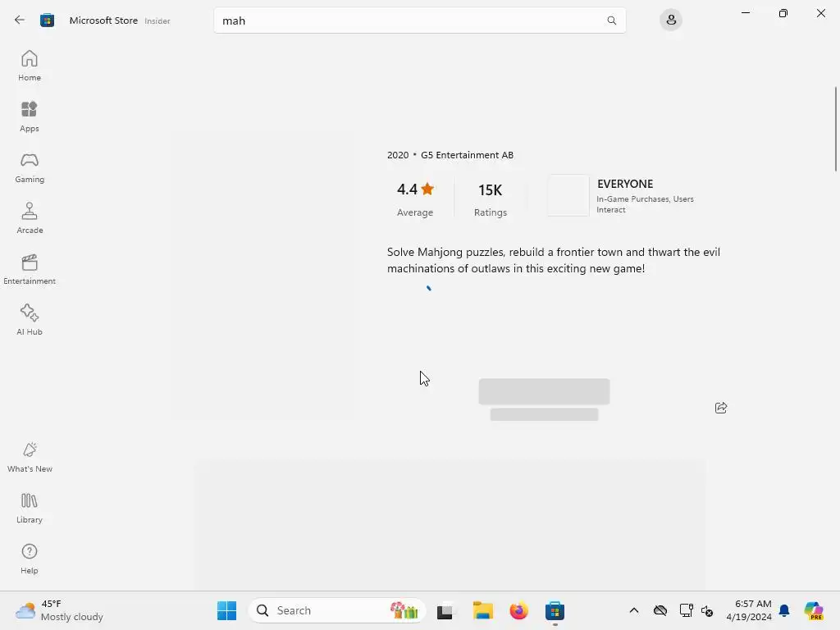Click the EVERYONE age rating label
The height and width of the screenshot is (630, 840).
click(x=624, y=184)
